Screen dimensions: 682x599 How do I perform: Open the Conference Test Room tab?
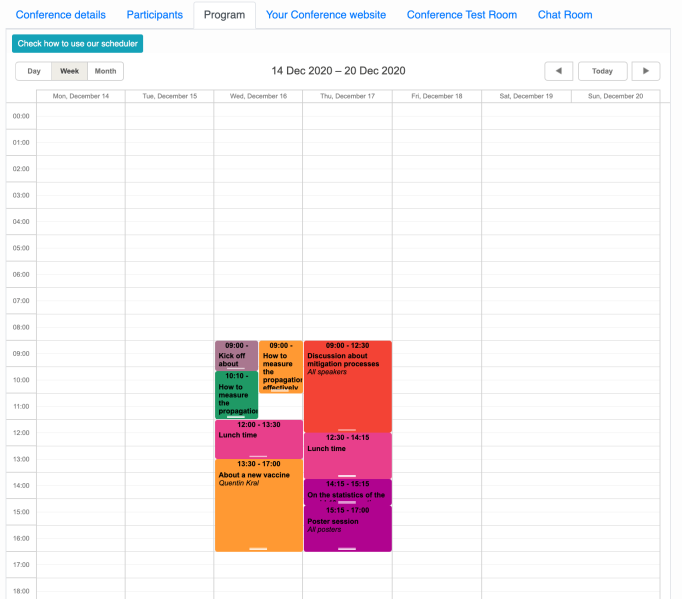click(462, 15)
